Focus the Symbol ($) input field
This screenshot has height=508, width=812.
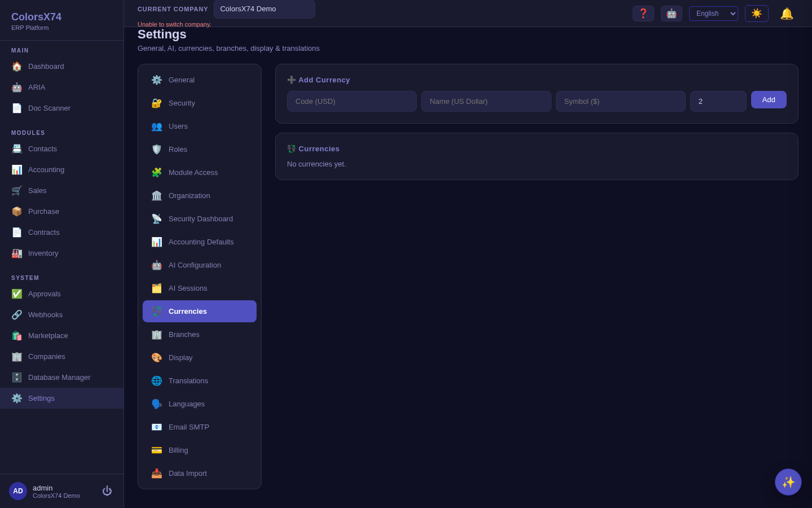coord(621,102)
